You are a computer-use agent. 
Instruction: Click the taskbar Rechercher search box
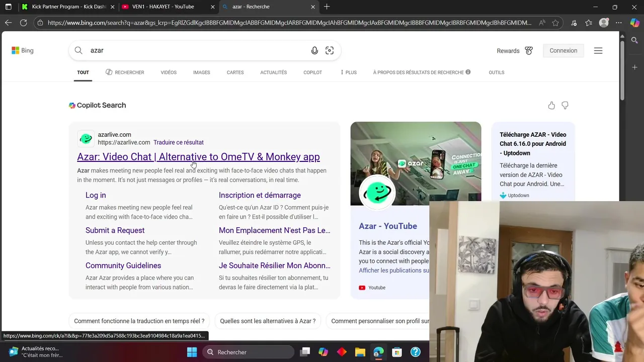(x=248, y=352)
